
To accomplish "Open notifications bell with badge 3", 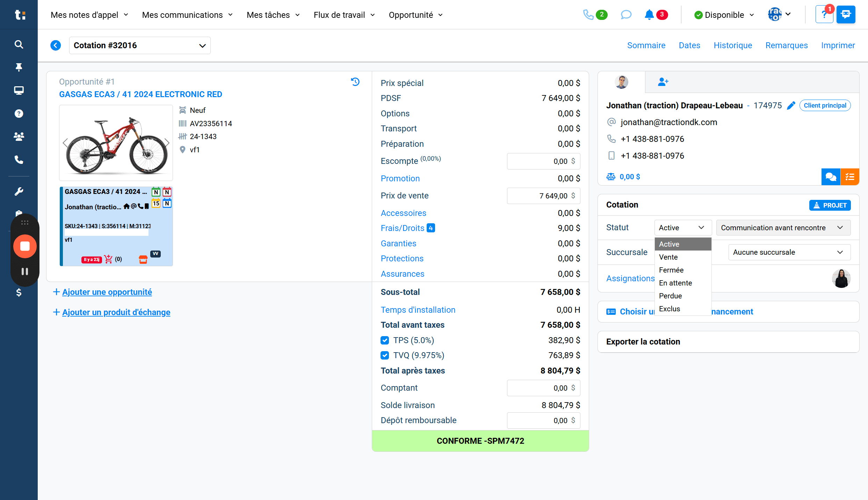I will click(x=656, y=15).
